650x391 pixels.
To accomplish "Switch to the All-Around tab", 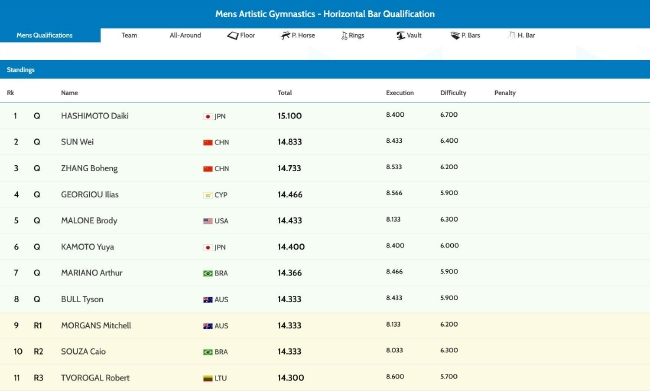I will point(185,35).
